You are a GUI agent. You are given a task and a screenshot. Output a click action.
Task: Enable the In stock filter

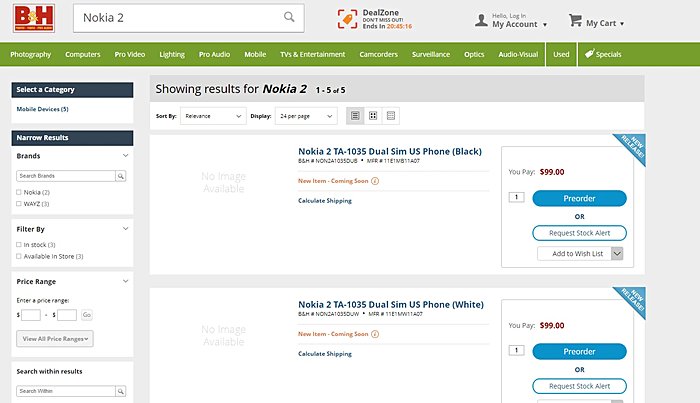[20, 245]
